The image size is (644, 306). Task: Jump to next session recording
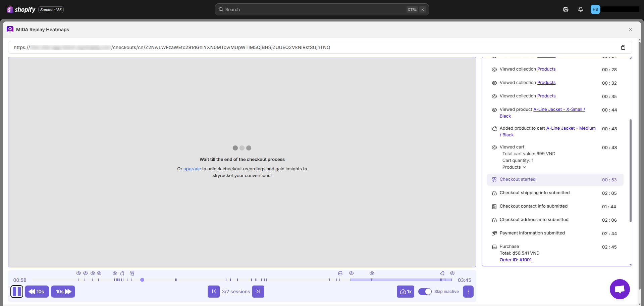click(x=258, y=292)
